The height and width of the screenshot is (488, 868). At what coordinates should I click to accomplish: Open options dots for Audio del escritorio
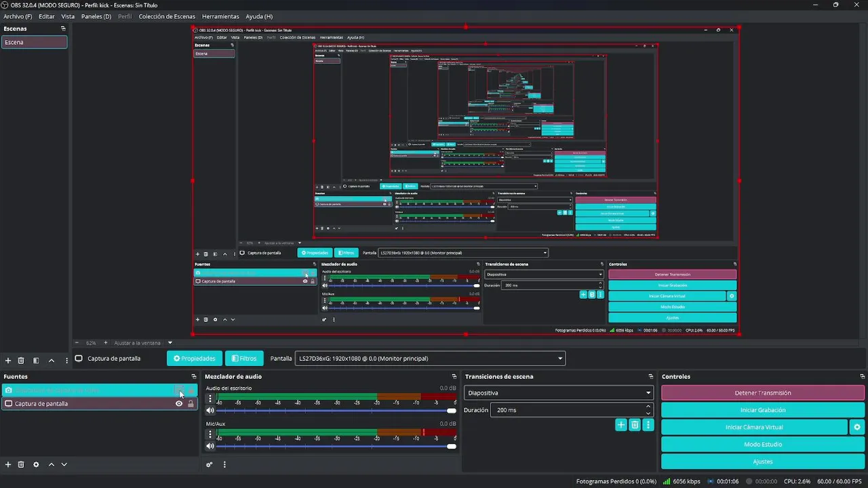pyautogui.click(x=210, y=399)
